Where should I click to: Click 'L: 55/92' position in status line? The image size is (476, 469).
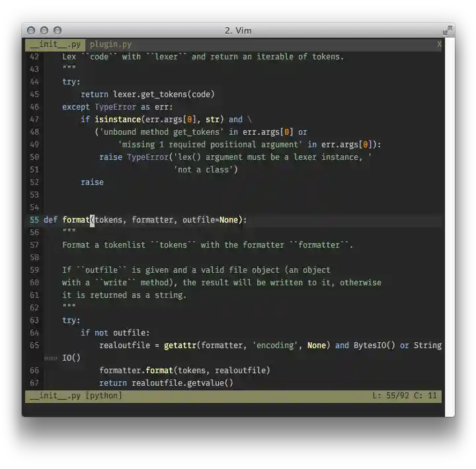tap(391, 396)
